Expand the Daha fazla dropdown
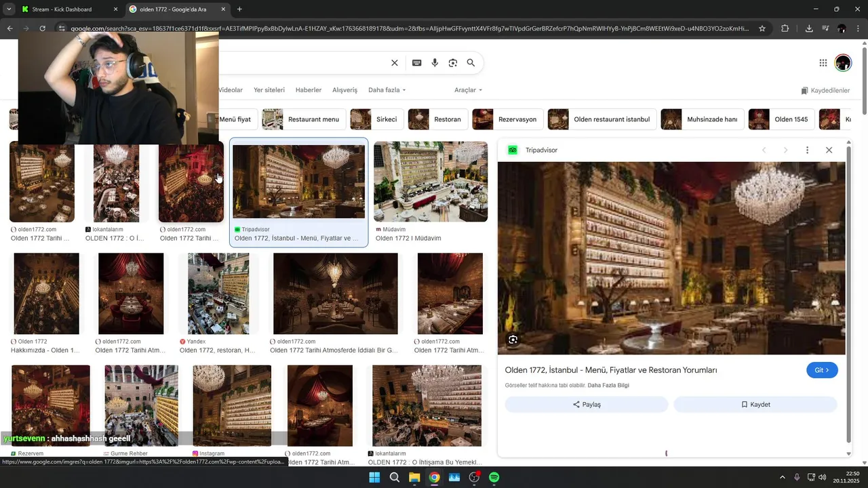The height and width of the screenshot is (488, 868). tap(387, 90)
